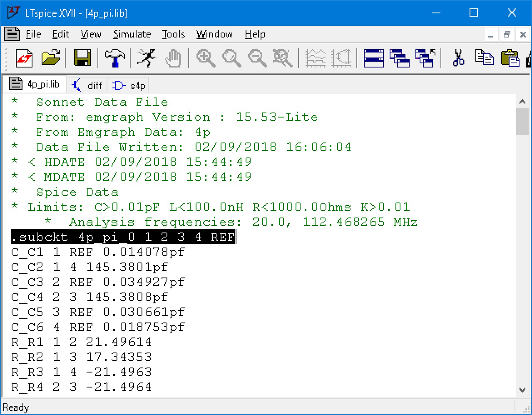Click the highlighted .subckt line in editor
Viewport: 532px width, 415px height.
pos(123,237)
